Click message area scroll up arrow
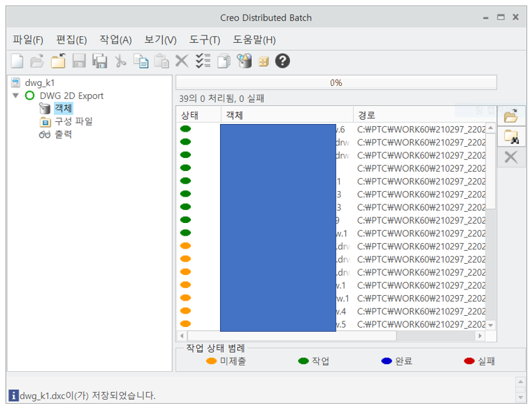Image resolution: width=532 pixels, height=410 pixels. pos(520,382)
